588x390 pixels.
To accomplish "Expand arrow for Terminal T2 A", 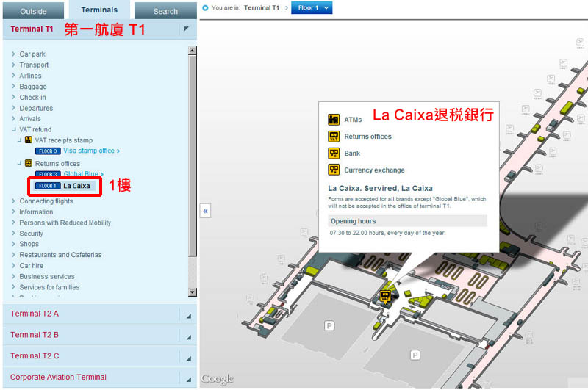I will pyautogui.click(x=189, y=317).
